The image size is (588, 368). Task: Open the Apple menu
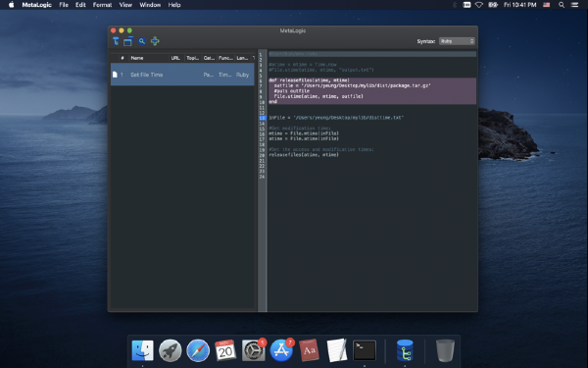[x=11, y=5]
